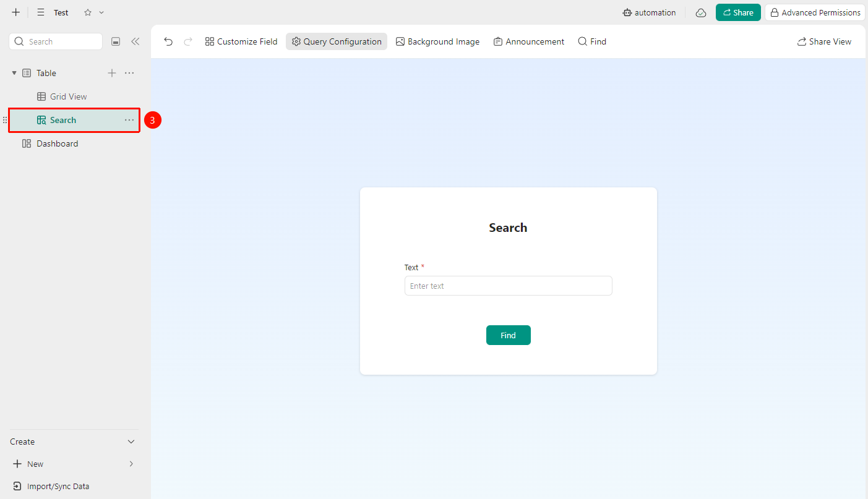Screen dimensions: 868x499
Task: Open the Announcement settings
Action: tap(529, 41)
